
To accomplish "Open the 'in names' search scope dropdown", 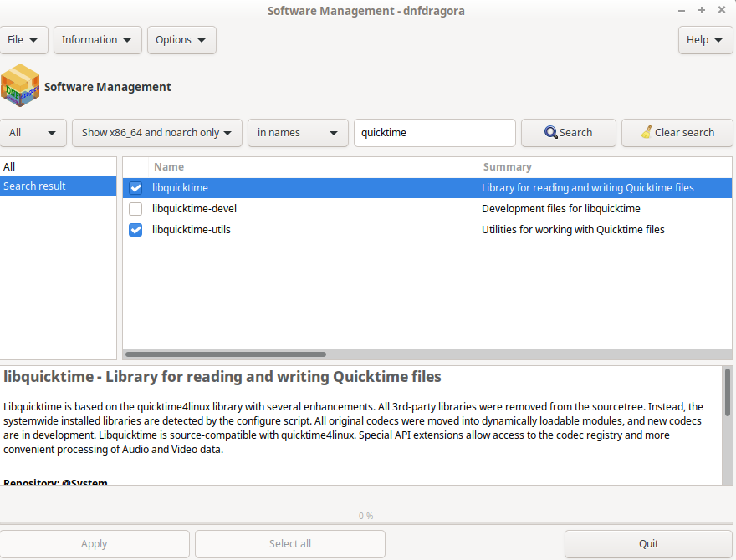I will coord(298,133).
